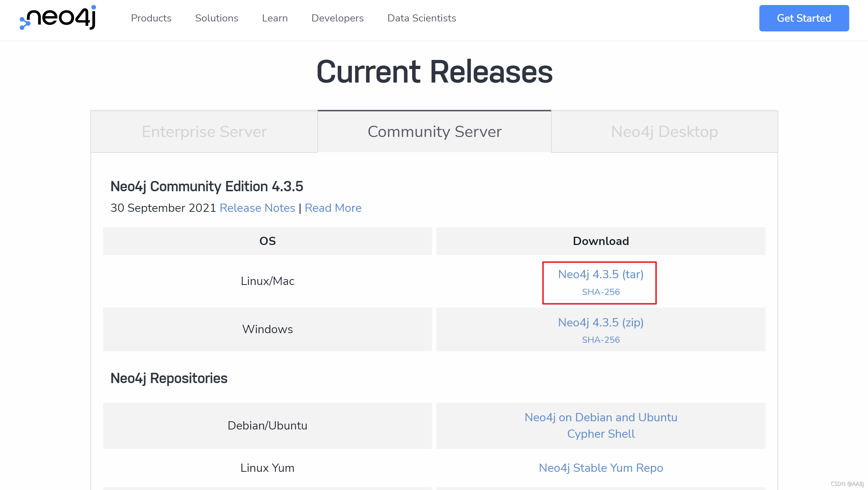Switch to the Neo4j Desktop tab
868x490 pixels.
(665, 131)
